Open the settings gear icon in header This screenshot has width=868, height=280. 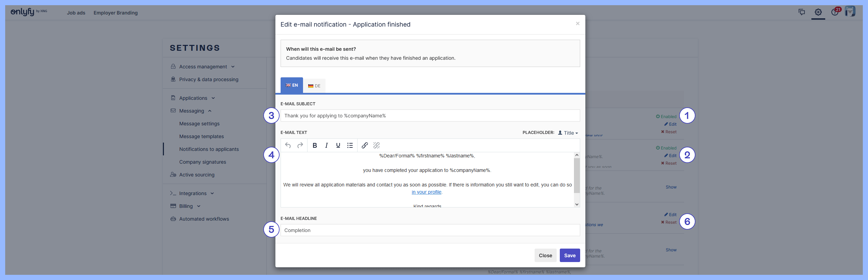point(818,12)
